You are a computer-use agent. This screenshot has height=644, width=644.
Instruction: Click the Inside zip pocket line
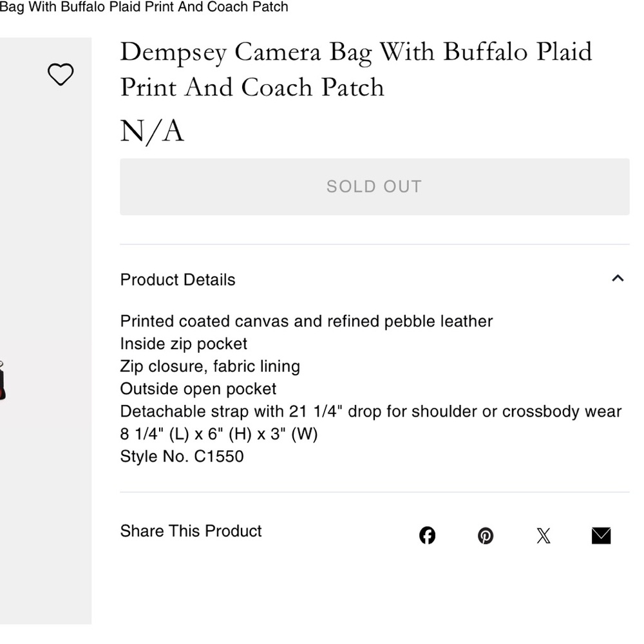tap(184, 344)
